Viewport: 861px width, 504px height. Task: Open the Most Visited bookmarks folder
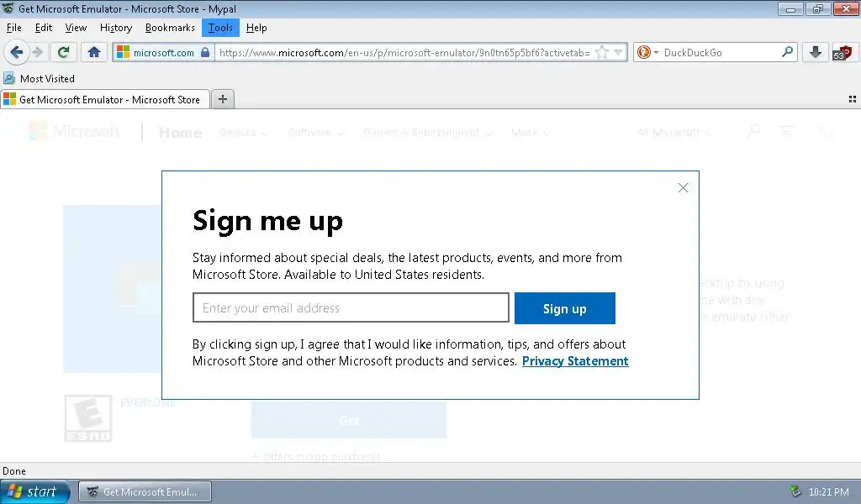[x=39, y=79]
